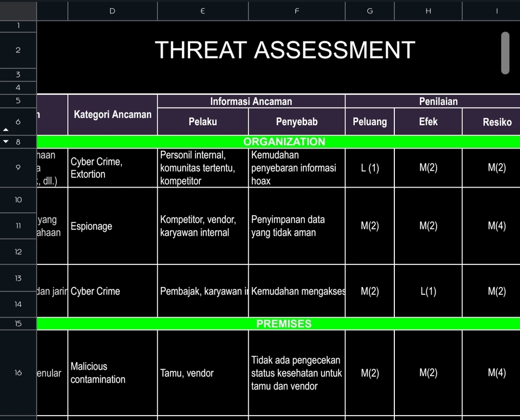This screenshot has width=520, height=420.
Task: Click the Espionage cell
Action: 113,226
